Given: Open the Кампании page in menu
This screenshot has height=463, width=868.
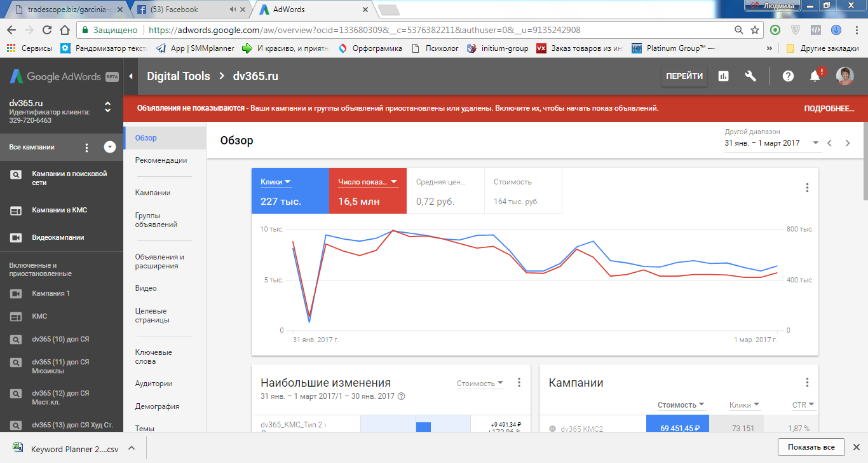Looking at the screenshot, I should pos(153,193).
